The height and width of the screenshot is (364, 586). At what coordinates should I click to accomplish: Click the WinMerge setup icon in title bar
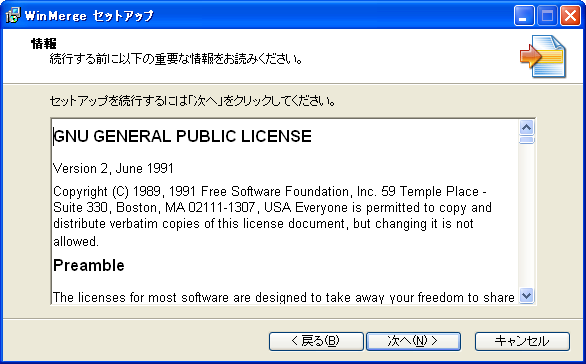pyautogui.click(x=12, y=15)
